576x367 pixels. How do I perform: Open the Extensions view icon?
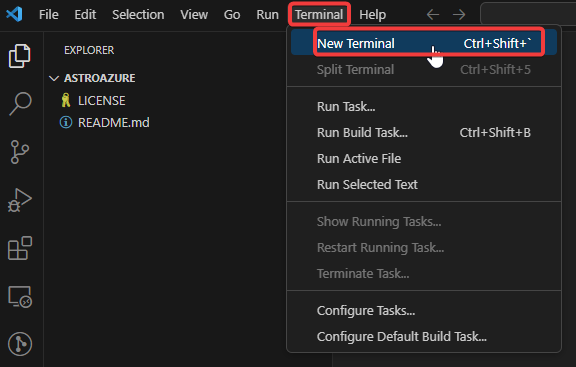(20, 248)
